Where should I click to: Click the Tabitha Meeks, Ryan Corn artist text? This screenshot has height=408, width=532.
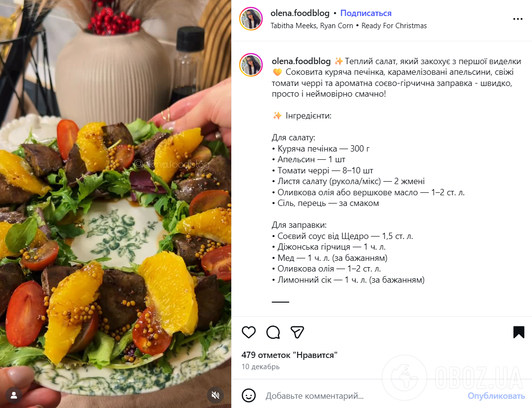(x=311, y=26)
